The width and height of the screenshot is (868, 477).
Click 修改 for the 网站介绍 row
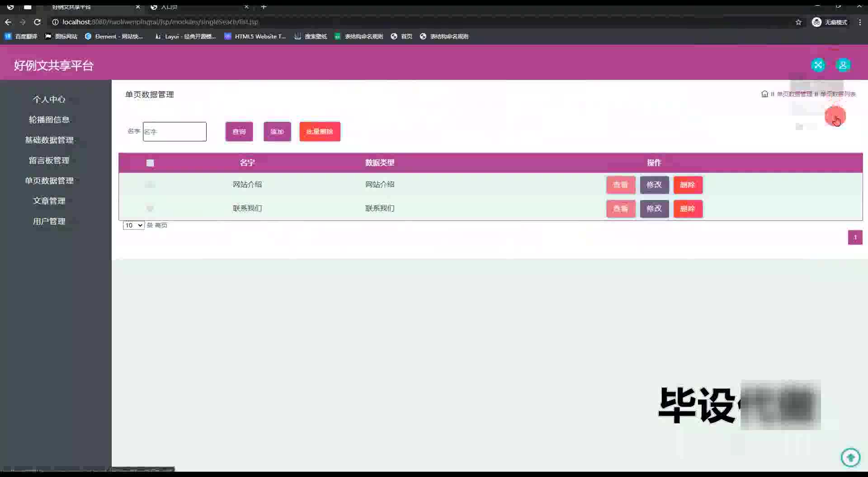click(x=654, y=185)
